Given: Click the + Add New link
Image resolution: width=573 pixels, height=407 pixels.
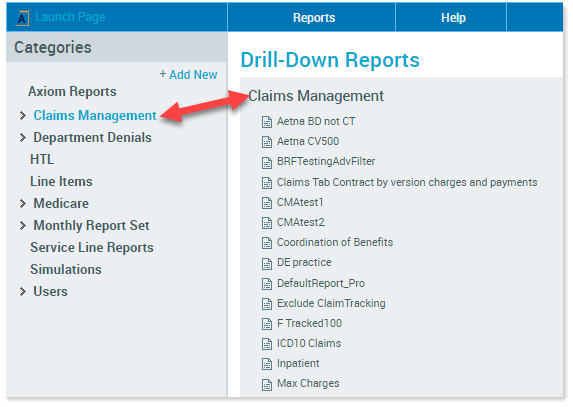Looking at the screenshot, I should [188, 75].
